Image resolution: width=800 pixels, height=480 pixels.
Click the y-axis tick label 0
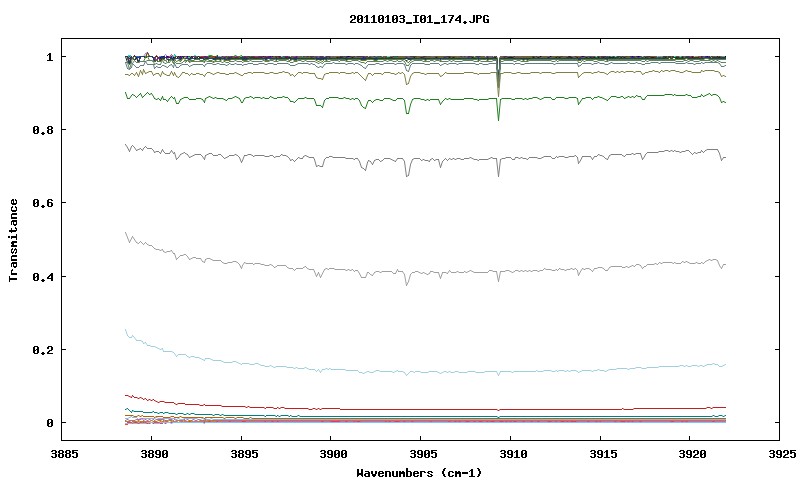tap(49, 423)
